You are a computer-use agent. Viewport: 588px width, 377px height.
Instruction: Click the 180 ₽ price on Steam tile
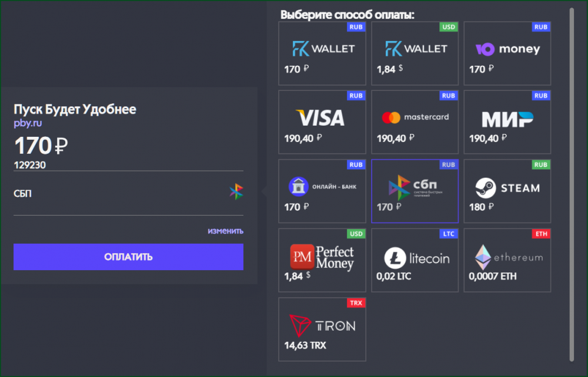(x=482, y=207)
